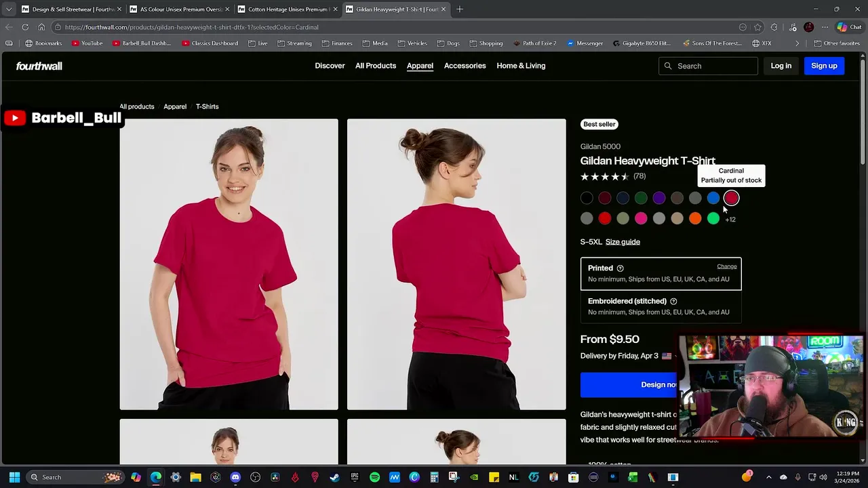Viewport: 868px width, 488px height.
Task: Expand the Media bookmark folder
Action: point(375,43)
